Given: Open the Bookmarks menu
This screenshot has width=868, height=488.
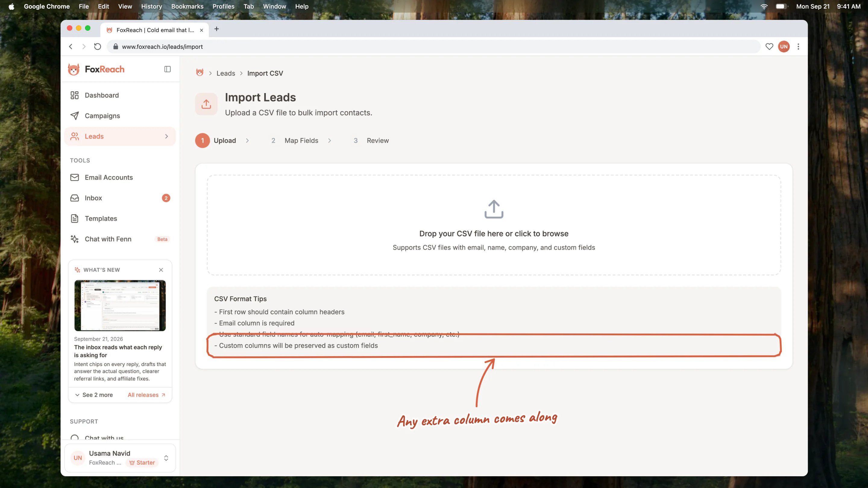Looking at the screenshot, I should pyautogui.click(x=187, y=6).
